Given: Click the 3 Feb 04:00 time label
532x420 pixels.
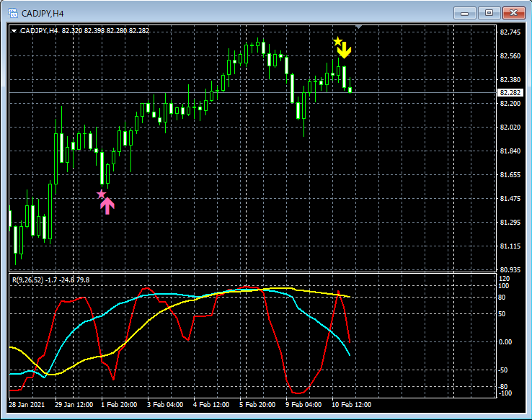Looking at the screenshot, I should 165,405.
